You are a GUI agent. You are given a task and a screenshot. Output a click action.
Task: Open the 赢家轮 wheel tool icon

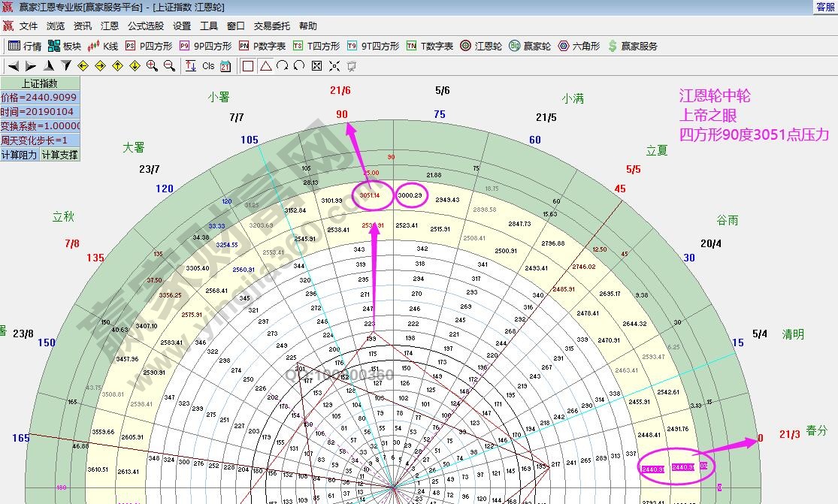coord(516,46)
